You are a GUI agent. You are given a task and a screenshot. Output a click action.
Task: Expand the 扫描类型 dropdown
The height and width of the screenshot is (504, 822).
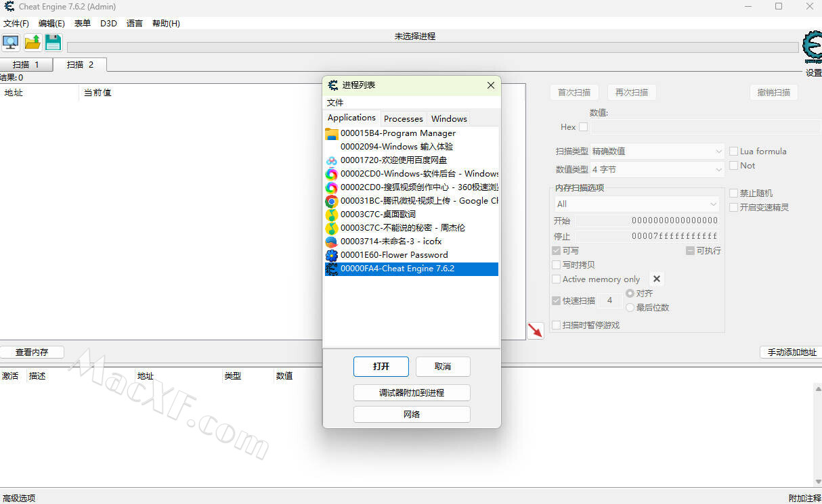[x=657, y=152]
